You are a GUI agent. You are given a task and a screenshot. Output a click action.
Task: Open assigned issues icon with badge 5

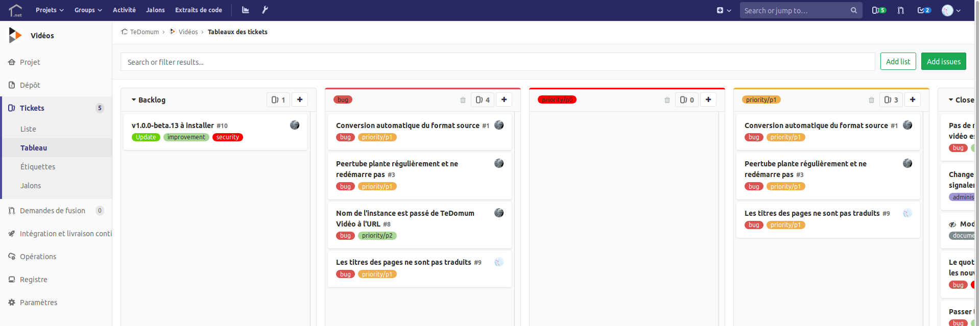point(878,10)
